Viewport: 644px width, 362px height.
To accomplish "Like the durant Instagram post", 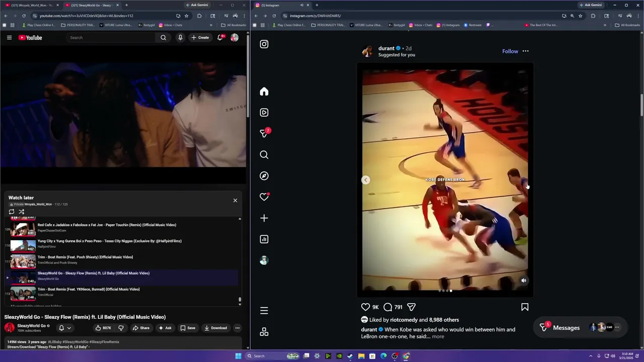I will tap(366, 307).
